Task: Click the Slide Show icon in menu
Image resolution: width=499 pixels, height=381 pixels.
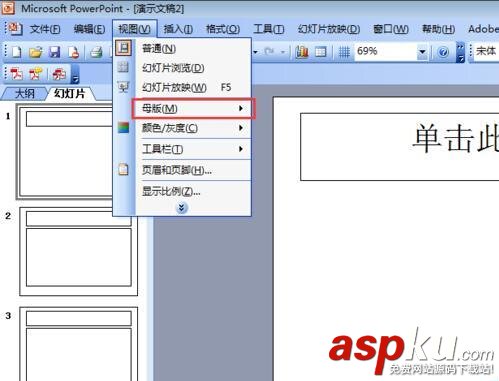Action: pos(123,87)
